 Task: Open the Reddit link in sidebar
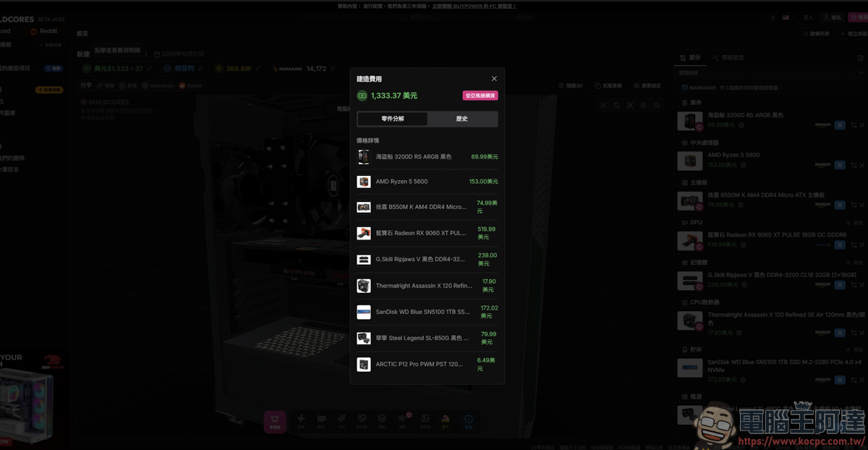pyautogui.click(x=43, y=31)
